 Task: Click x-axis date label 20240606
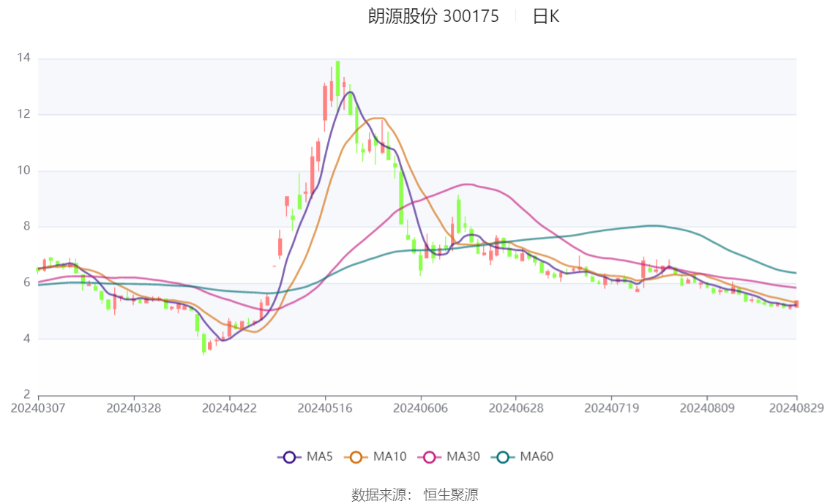(x=420, y=408)
